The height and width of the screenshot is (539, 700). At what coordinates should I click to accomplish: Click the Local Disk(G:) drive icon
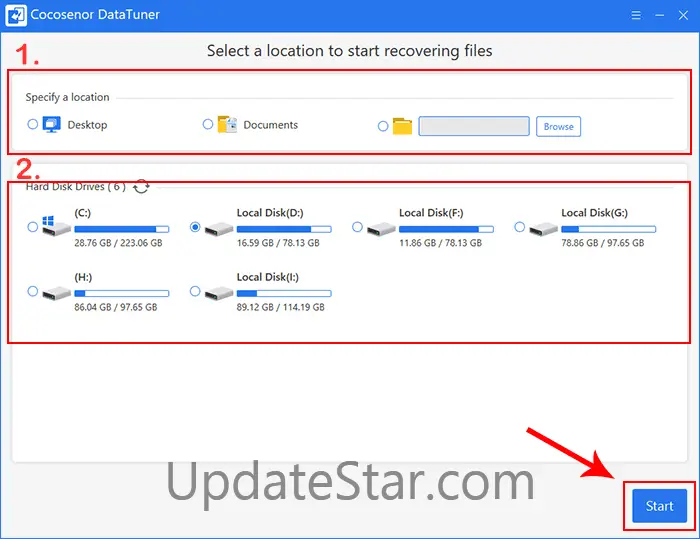point(544,229)
